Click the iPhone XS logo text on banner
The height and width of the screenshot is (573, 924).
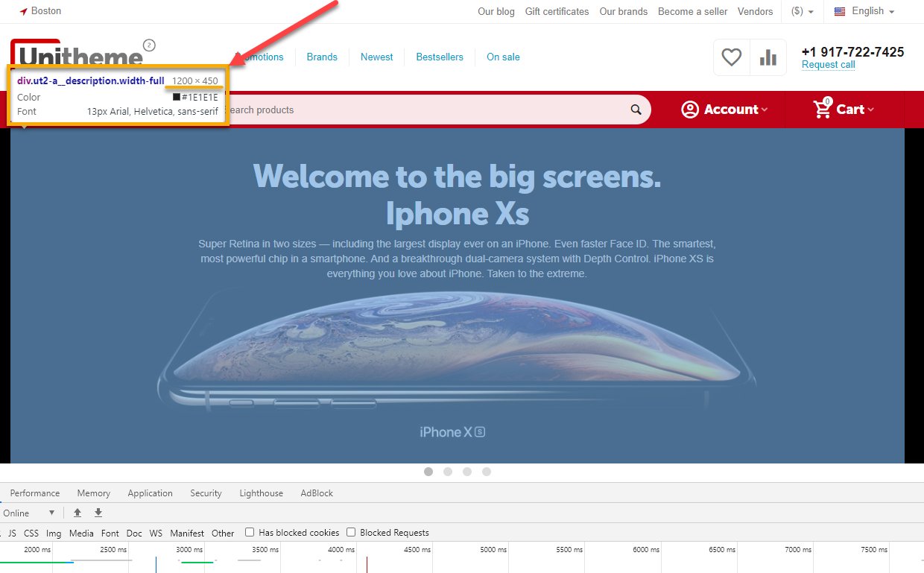(x=452, y=432)
